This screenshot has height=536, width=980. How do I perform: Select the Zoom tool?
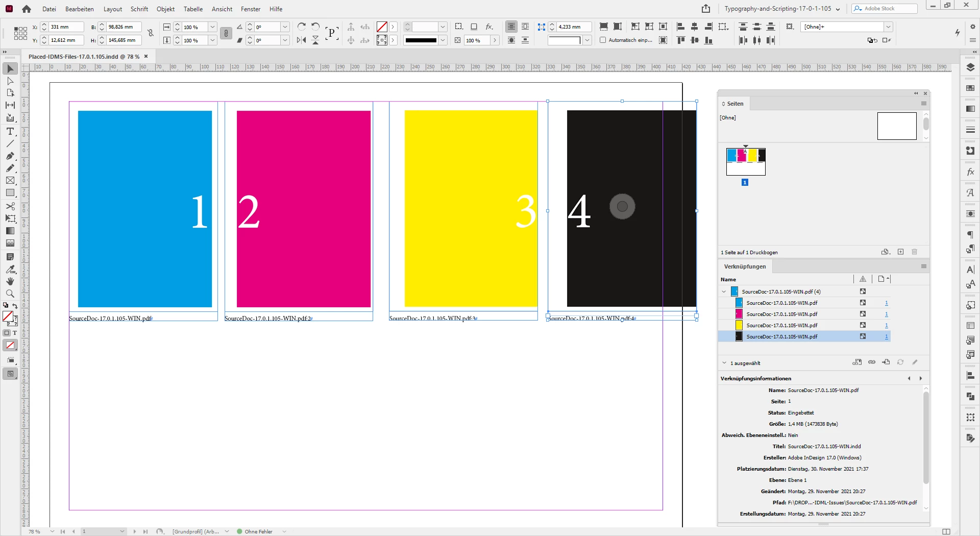(x=10, y=294)
